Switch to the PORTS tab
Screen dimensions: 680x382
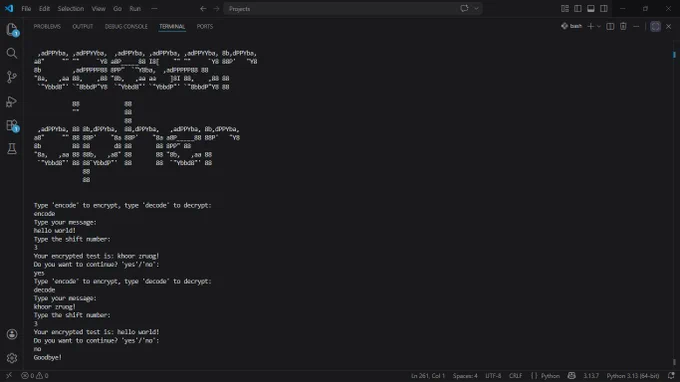205,26
